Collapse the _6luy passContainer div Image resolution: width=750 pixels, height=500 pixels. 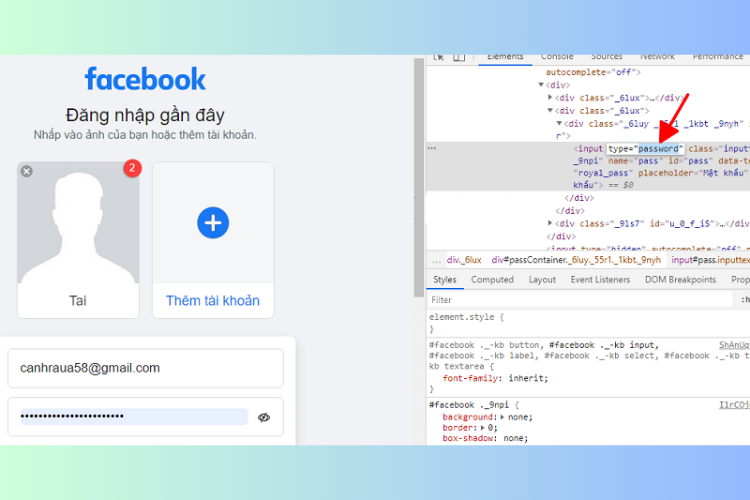point(559,123)
